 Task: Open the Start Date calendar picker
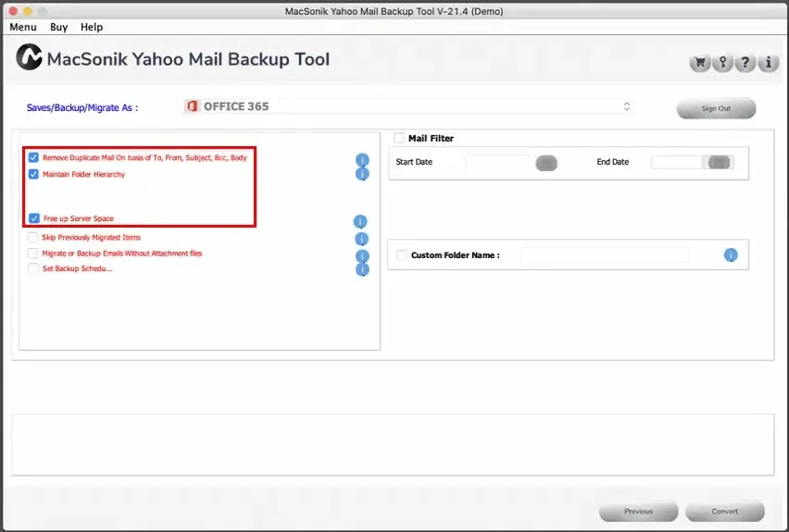[x=546, y=163]
